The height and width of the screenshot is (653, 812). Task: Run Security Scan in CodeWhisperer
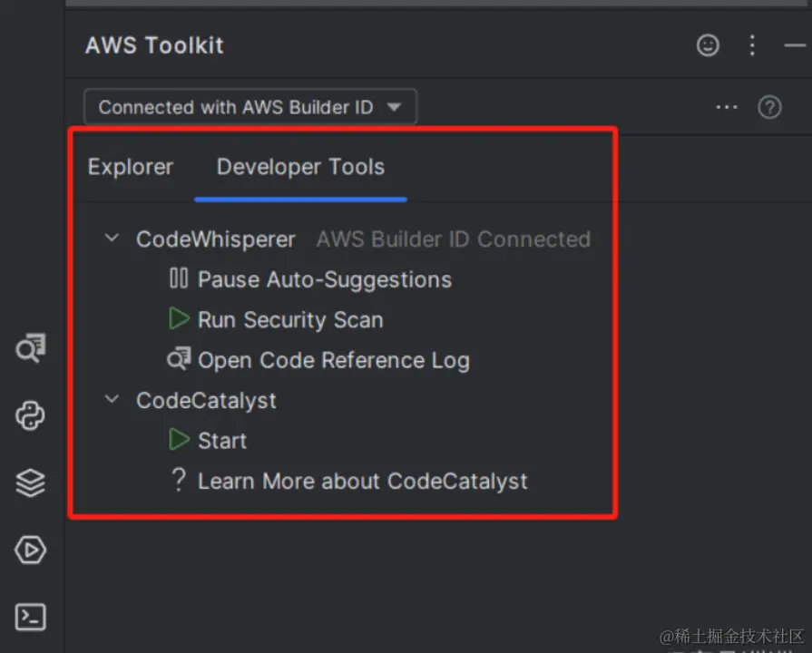pyautogui.click(x=289, y=320)
